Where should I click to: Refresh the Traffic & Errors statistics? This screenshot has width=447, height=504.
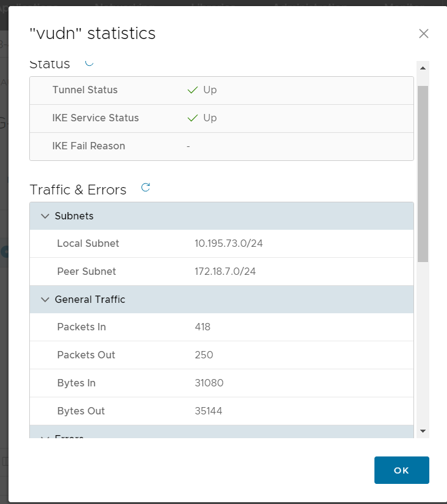click(x=145, y=188)
